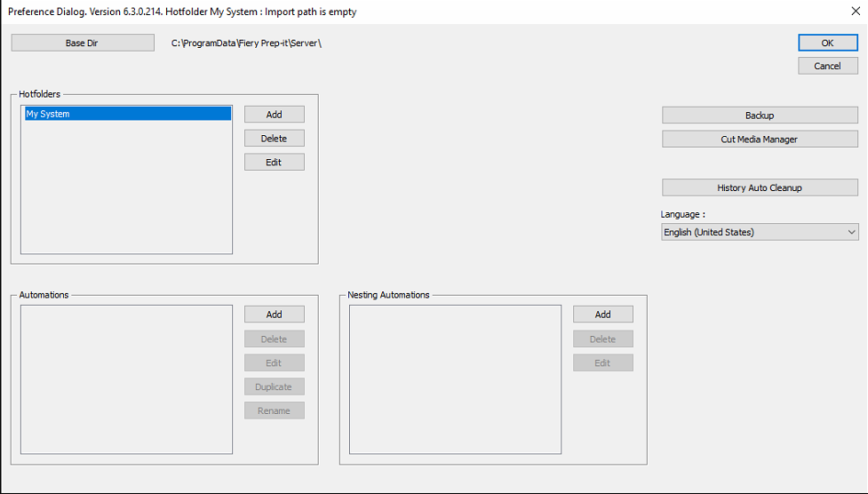Screen dimensions: 868x494
Task: Click the Delete button in Nesting Automations
Action: (x=602, y=339)
